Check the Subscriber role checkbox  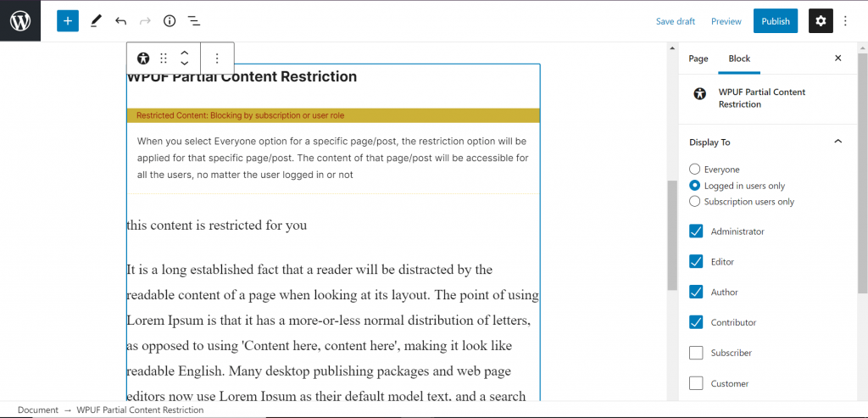pos(696,353)
